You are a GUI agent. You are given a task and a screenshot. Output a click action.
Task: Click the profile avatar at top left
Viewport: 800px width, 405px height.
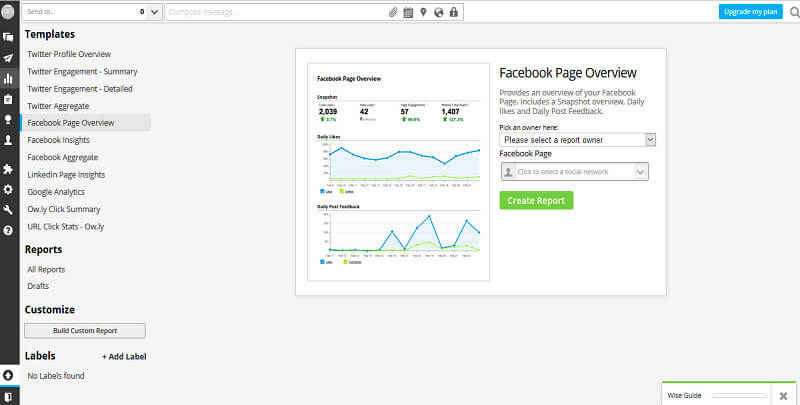coord(8,12)
